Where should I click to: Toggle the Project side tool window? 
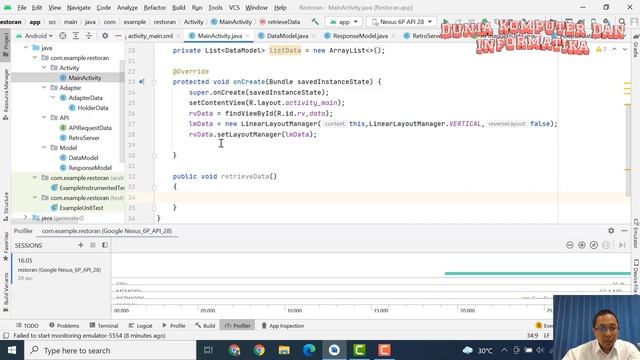coord(6,44)
